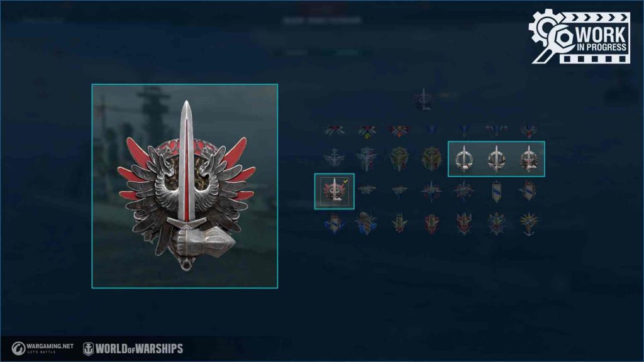Click the dim current emblem above the grid
Image resolution: width=644 pixels, height=362 pixels.
click(423, 100)
